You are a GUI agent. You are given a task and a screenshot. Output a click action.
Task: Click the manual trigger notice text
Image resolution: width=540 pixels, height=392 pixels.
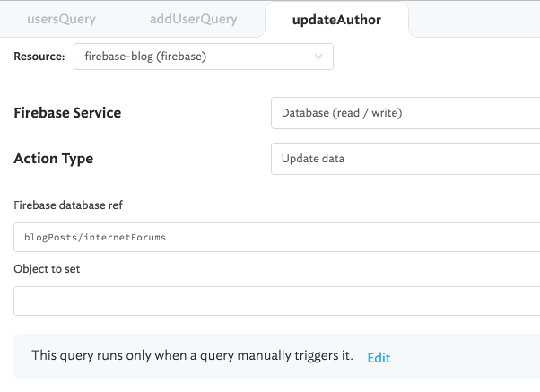pyautogui.click(x=192, y=356)
